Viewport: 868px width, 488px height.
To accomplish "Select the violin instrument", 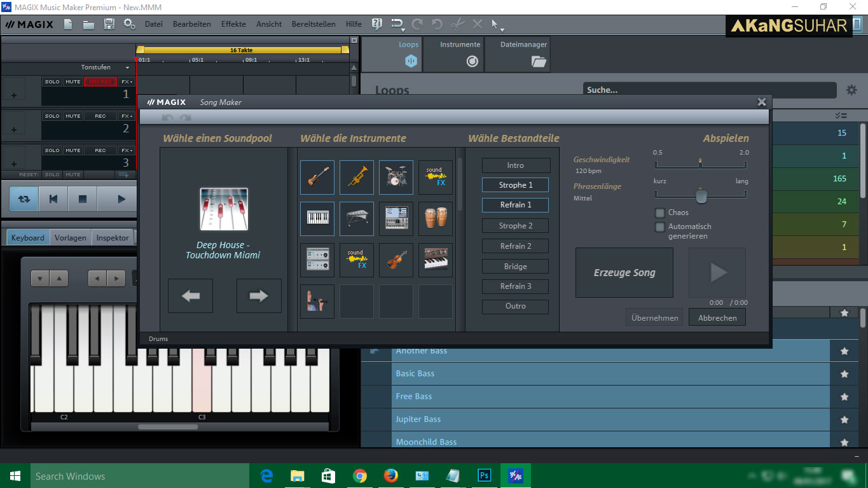I will point(396,260).
